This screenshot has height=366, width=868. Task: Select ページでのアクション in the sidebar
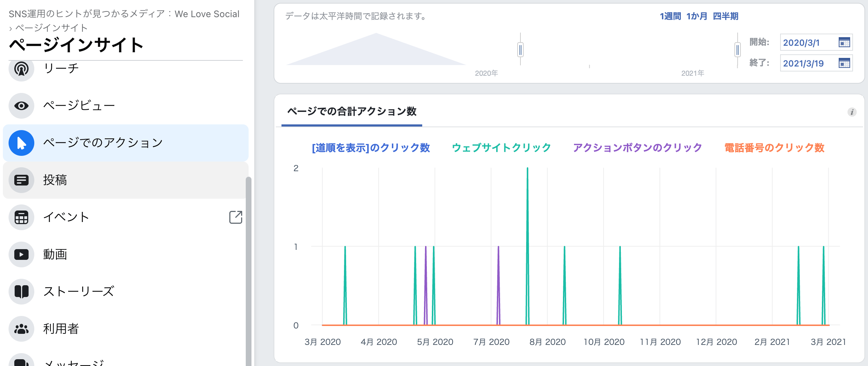[x=126, y=143]
